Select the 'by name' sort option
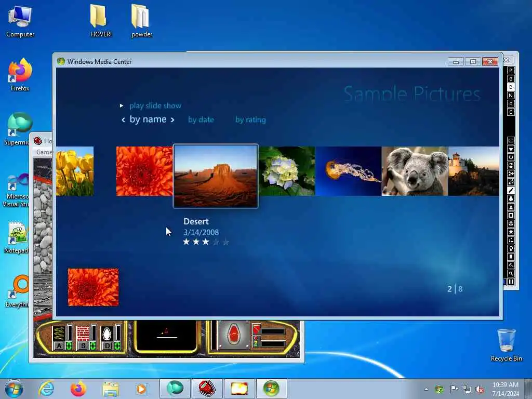 (148, 119)
